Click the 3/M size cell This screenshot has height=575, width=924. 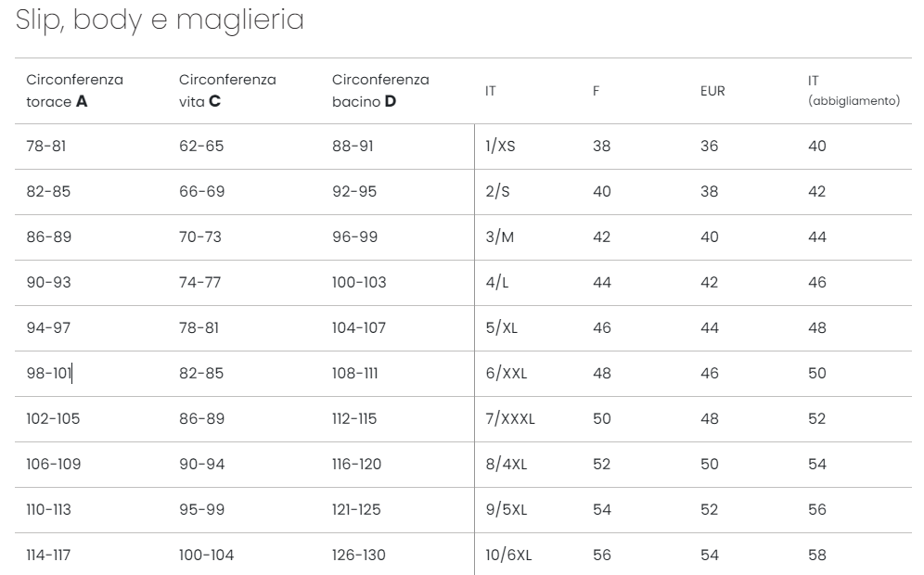[x=500, y=236]
